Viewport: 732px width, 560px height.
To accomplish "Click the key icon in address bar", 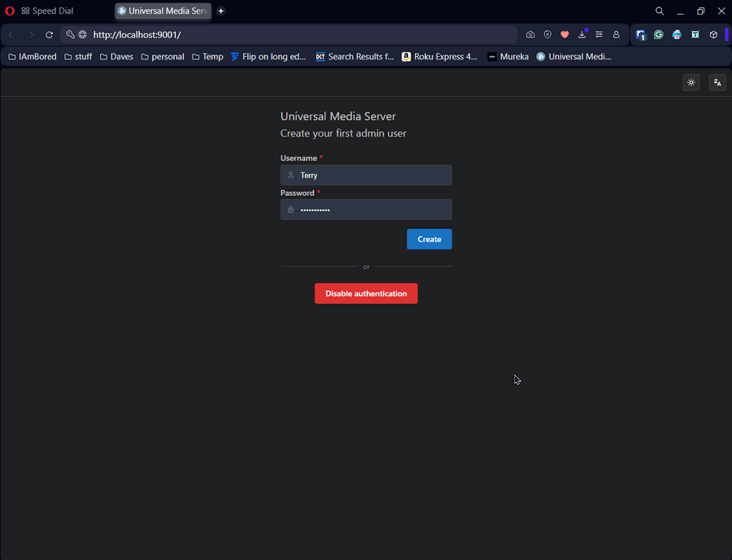I will tap(70, 34).
